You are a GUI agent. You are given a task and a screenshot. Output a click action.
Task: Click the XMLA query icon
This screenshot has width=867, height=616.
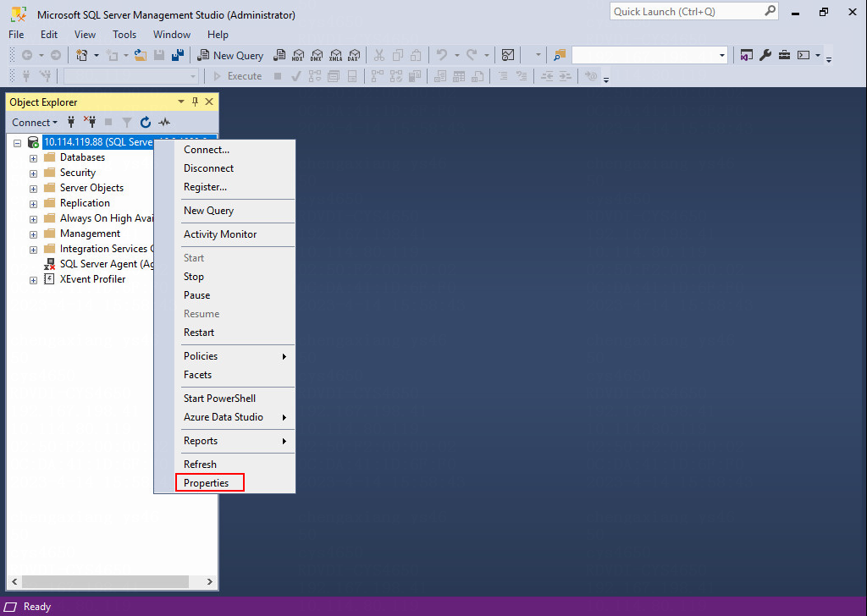pos(335,55)
